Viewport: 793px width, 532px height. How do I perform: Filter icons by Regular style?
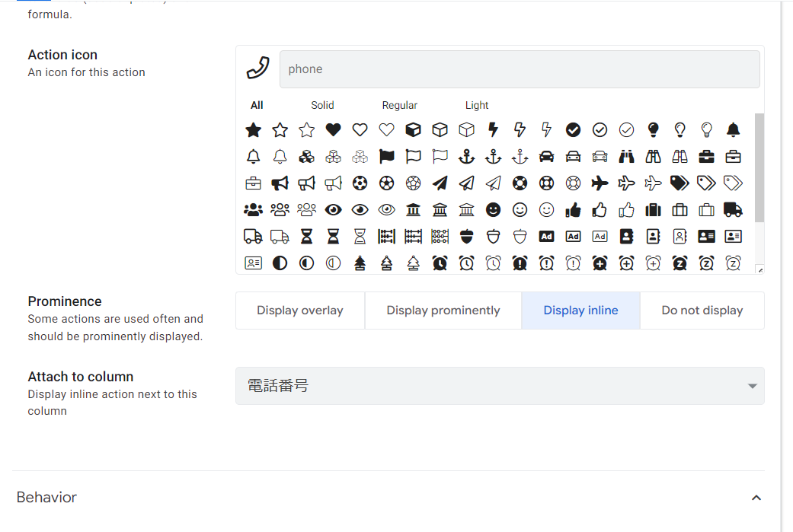(x=399, y=105)
